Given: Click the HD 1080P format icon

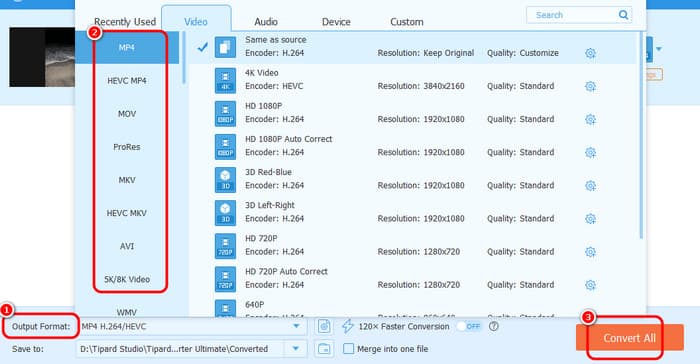Looking at the screenshot, I should [x=225, y=113].
